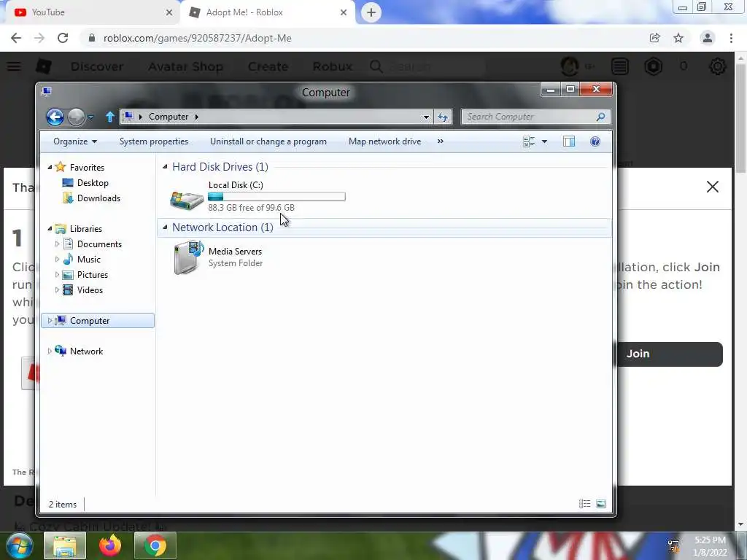Collapse the Favorites tree group
This screenshot has height=560, width=747.
tap(50, 167)
